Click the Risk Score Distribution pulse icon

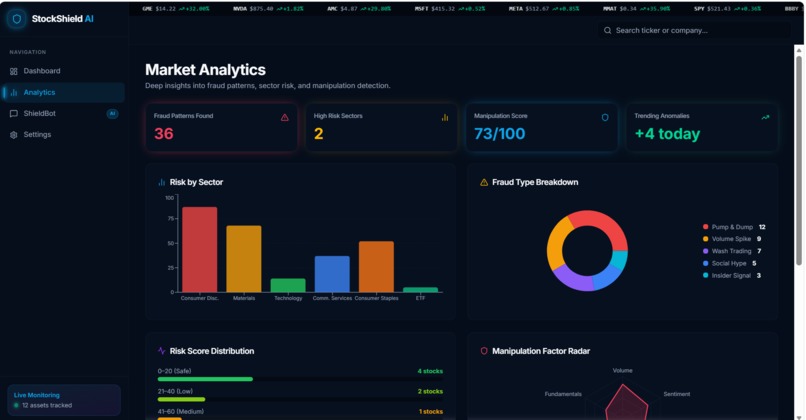(161, 351)
